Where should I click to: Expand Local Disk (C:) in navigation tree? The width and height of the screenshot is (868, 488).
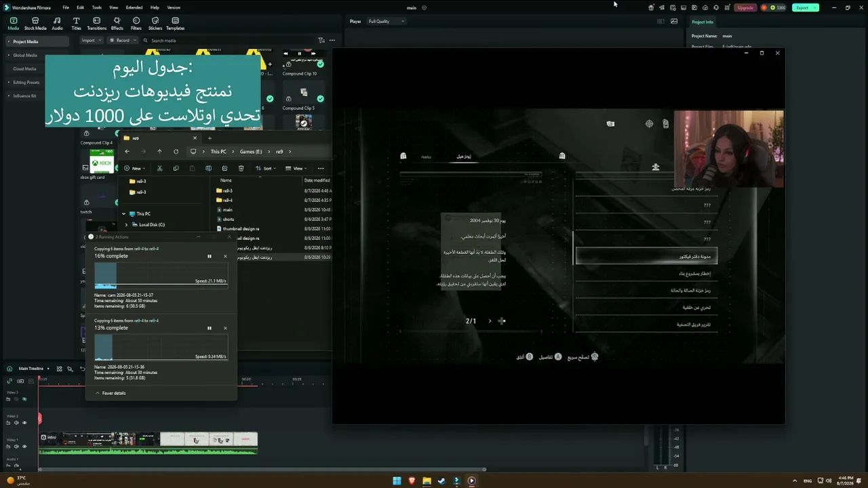click(126, 224)
